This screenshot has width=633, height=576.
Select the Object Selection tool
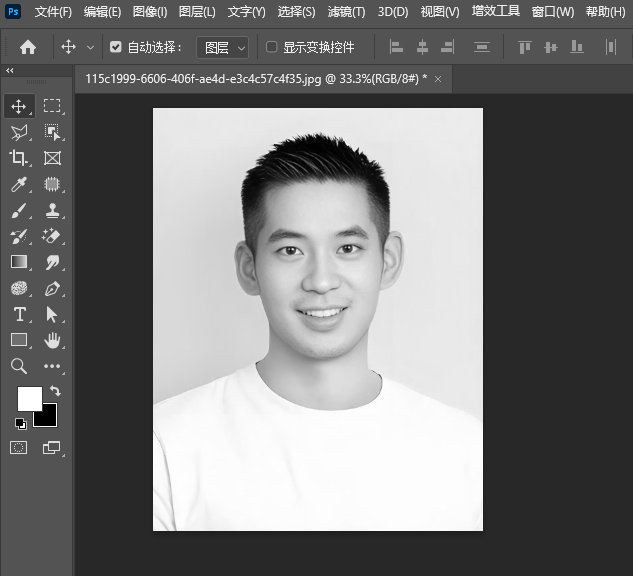point(52,132)
